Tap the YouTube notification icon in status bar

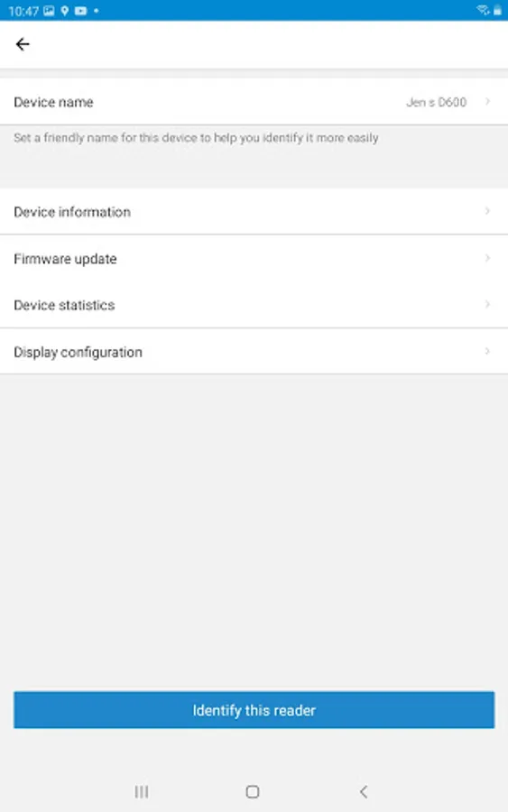(81, 11)
